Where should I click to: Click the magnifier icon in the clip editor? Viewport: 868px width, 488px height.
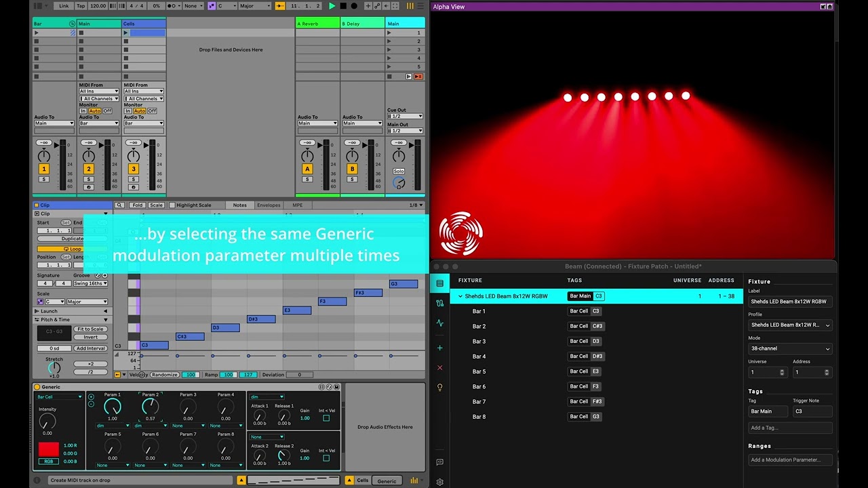click(x=119, y=205)
